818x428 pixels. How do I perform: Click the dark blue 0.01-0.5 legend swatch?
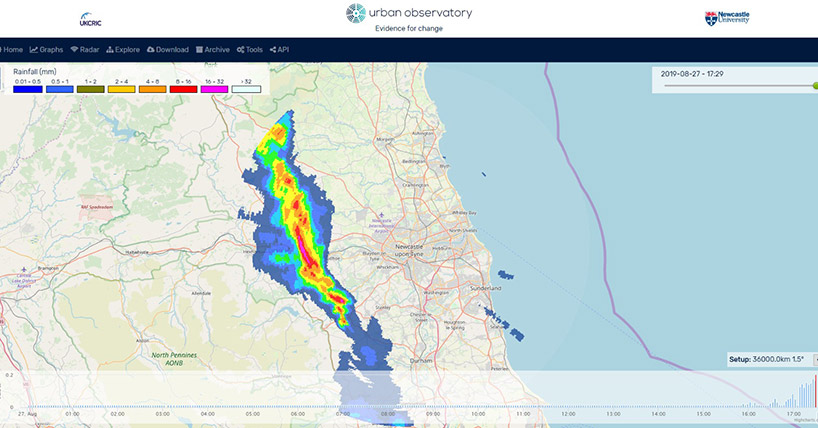[x=27, y=89]
